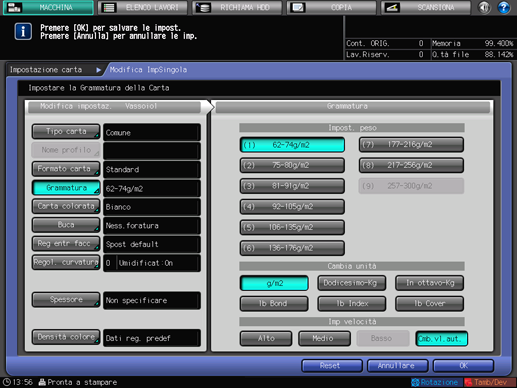The width and height of the screenshot is (517, 388).
Task: Open Tipo carta setting
Action: (x=66, y=132)
